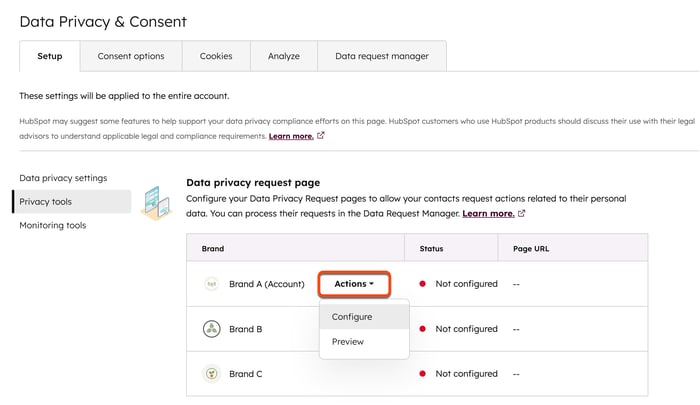Click the Brand B logo icon
The height and width of the screenshot is (405, 700).
(x=212, y=329)
